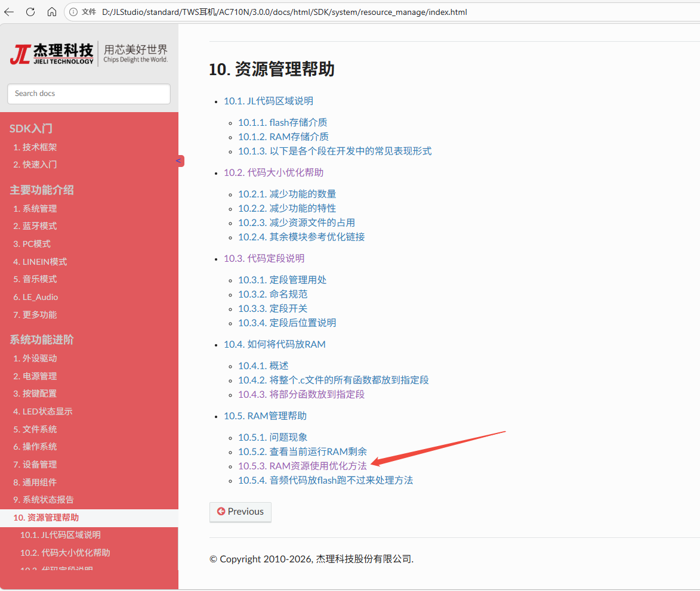Focus the Search docs field

(89, 94)
